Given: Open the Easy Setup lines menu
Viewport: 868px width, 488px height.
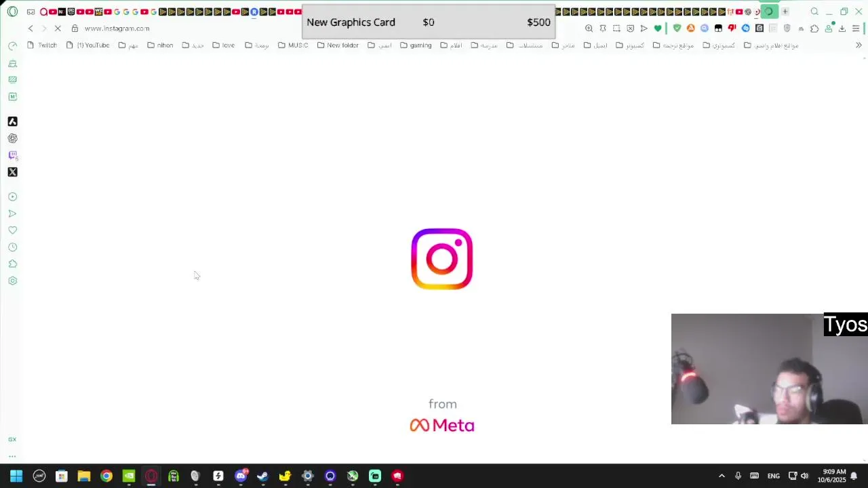Looking at the screenshot, I should [x=856, y=28].
